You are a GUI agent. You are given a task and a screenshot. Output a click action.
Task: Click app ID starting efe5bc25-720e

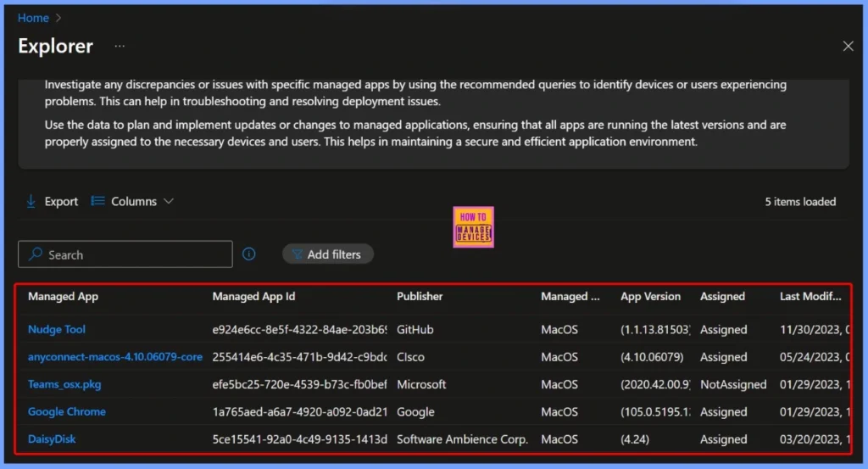[299, 384]
